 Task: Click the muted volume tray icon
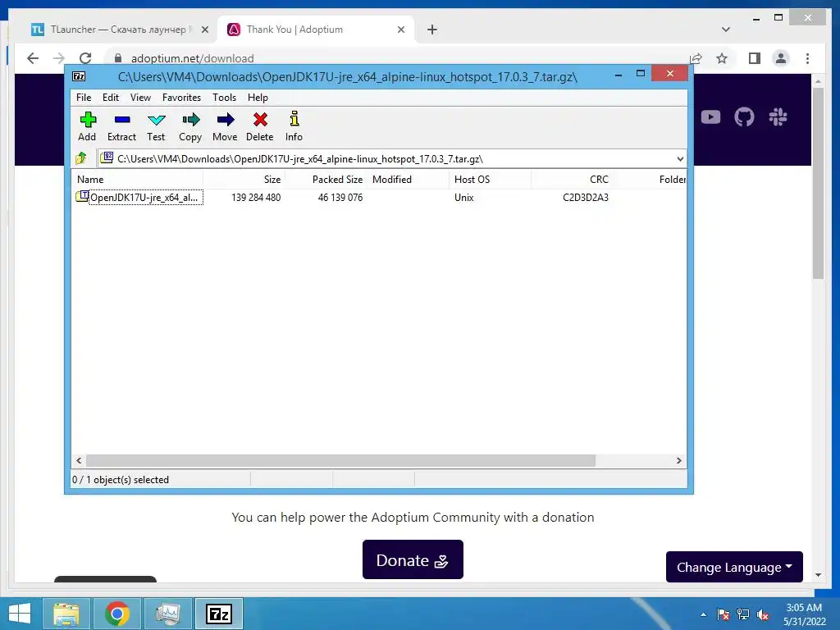point(762,614)
